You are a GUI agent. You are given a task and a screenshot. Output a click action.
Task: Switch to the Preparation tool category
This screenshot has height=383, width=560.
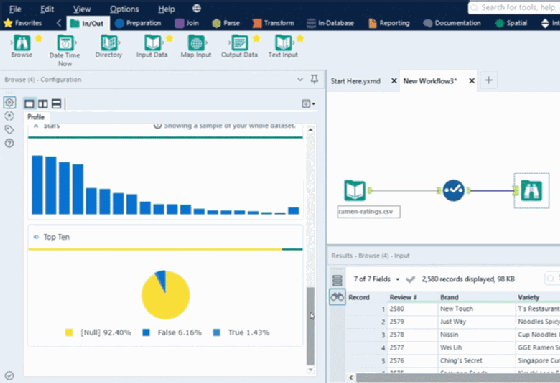138,23
